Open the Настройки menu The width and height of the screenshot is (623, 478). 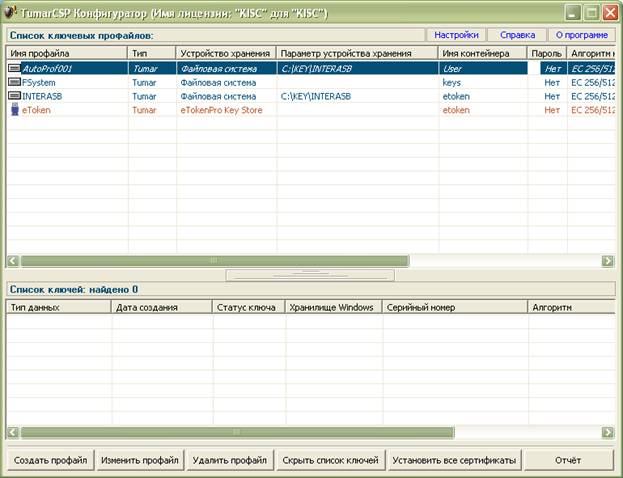[x=456, y=35]
